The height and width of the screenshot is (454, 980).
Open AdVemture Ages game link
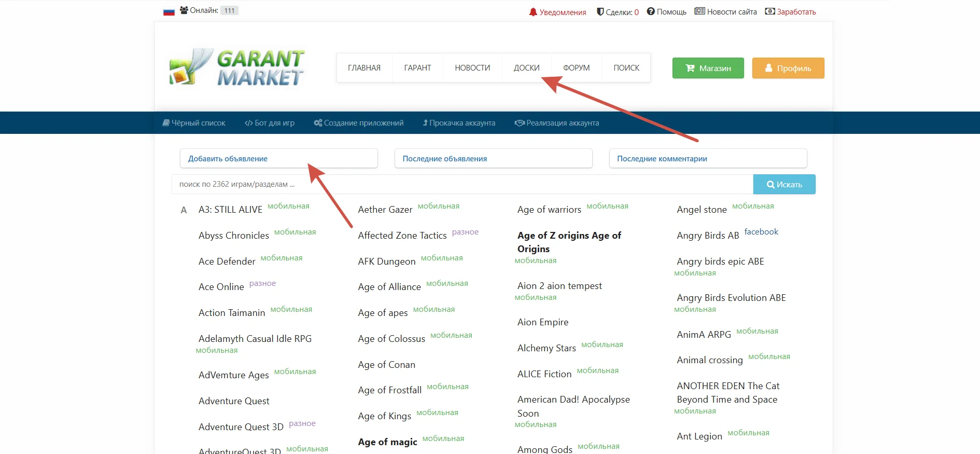pyautogui.click(x=233, y=375)
